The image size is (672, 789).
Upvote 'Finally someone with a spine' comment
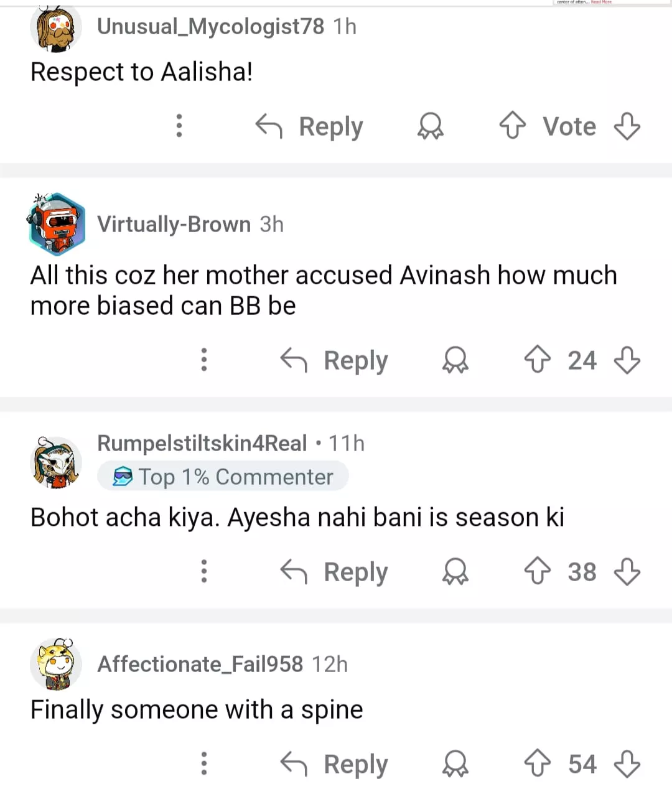[x=537, y=763]
